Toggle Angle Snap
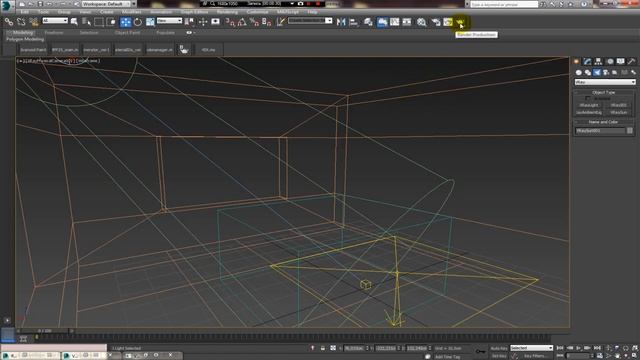The image size is (640, 360). point(242,22)
